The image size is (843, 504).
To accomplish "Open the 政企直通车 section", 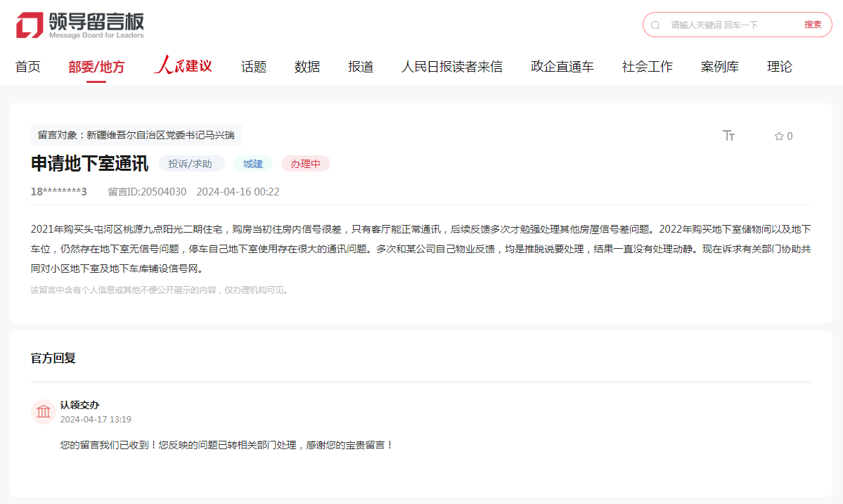I will click(562, 67).
